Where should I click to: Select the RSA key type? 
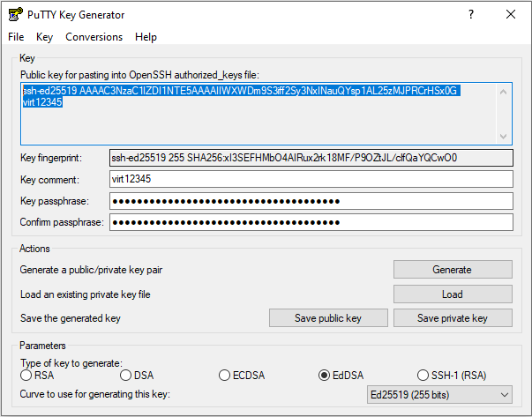26,376
